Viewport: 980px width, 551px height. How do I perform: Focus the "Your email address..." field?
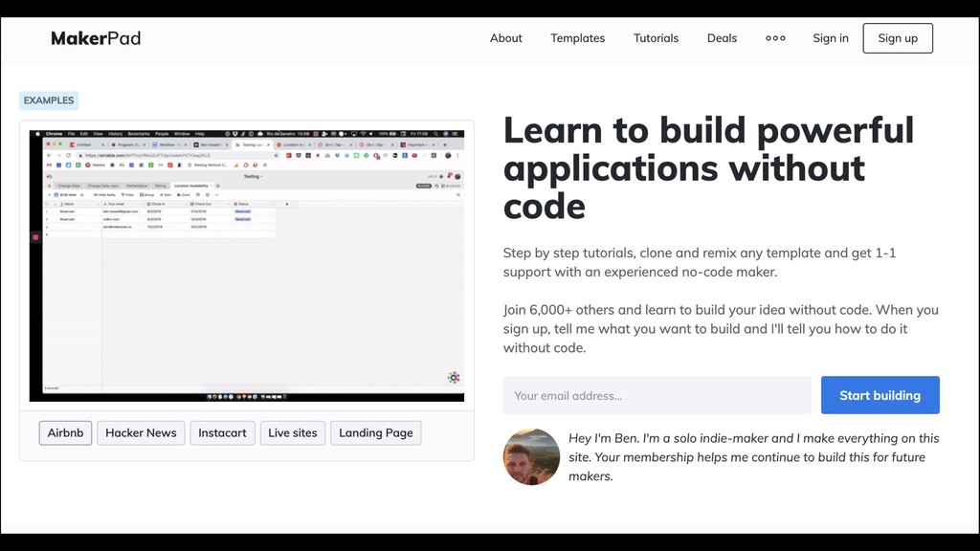click(657, 395)
